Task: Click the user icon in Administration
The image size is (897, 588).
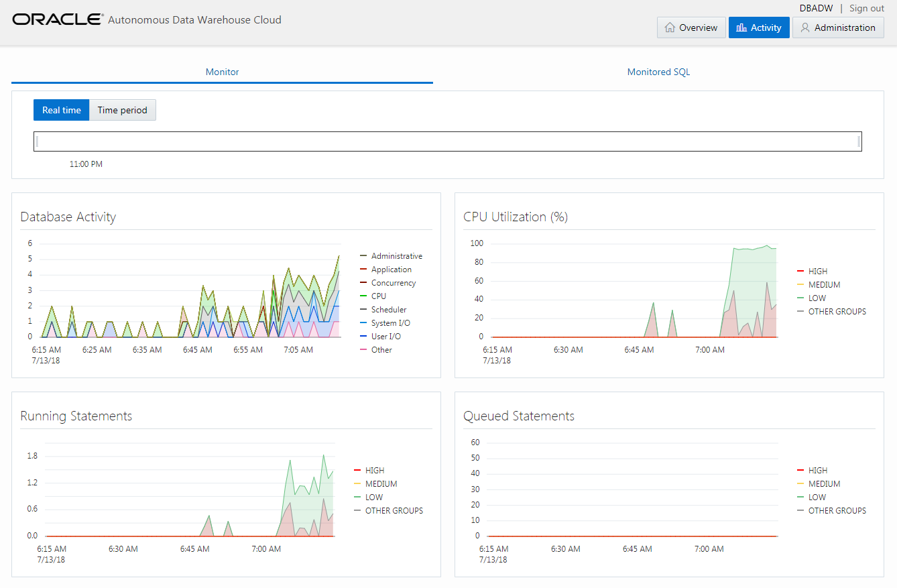Action: coord(805,27)
